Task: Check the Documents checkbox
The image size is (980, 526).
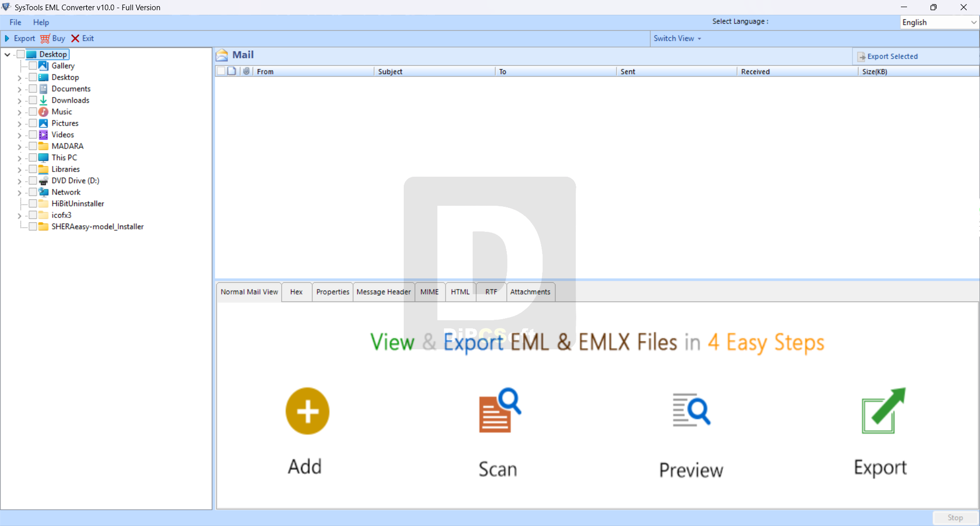Action: point(33,89)
